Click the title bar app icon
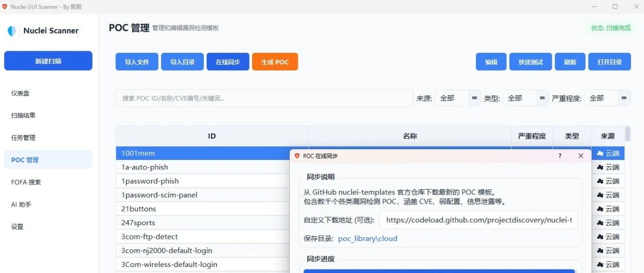644x273 pixels. tap(5, 7)
